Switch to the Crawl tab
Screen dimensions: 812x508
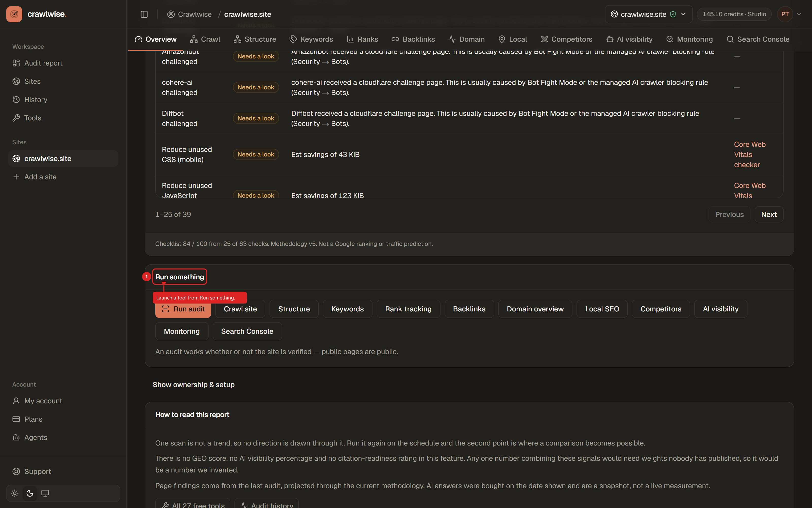point(205,39)
